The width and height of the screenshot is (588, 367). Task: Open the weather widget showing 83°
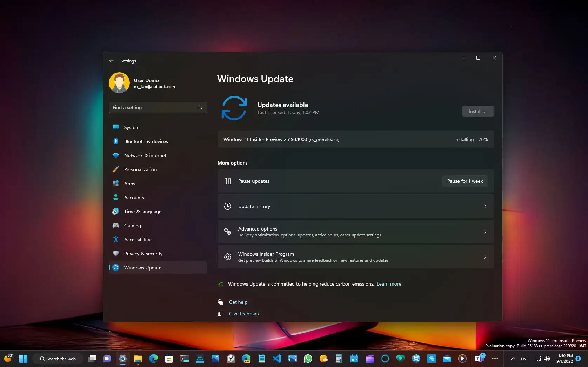[x=8, y=358]
